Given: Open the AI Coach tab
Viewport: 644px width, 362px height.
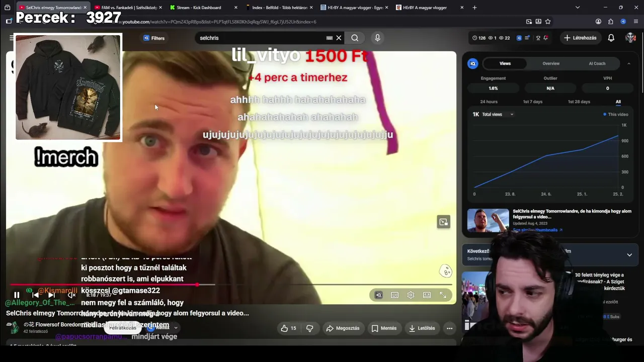Looking at the screenshot, I should 597,63.
